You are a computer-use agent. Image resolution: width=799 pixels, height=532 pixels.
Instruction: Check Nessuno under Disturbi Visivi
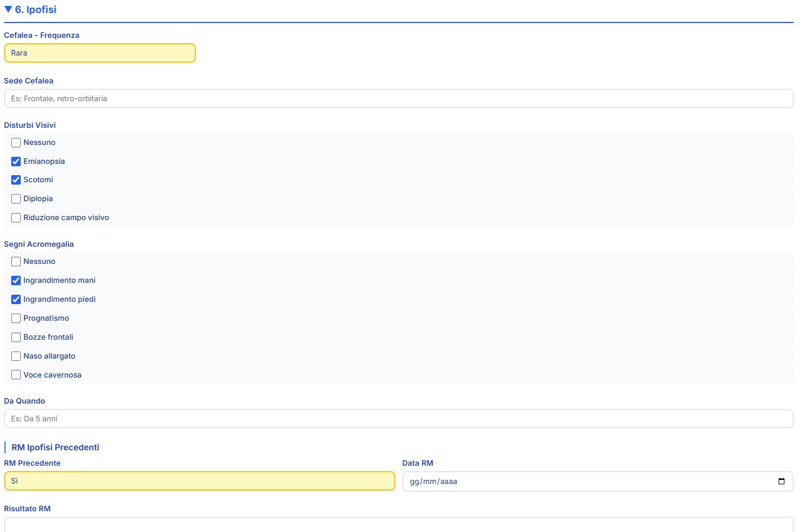click(16, 143)
